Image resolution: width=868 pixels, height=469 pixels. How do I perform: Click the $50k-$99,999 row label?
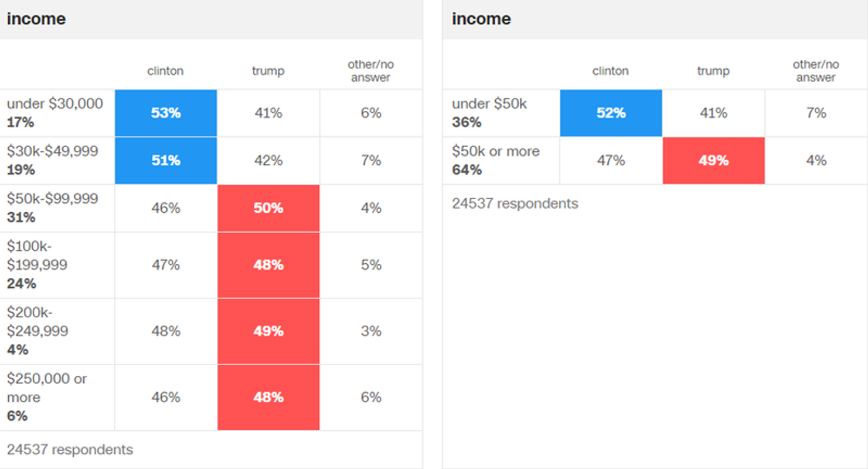pyautogui.click(x=53, y=199)
